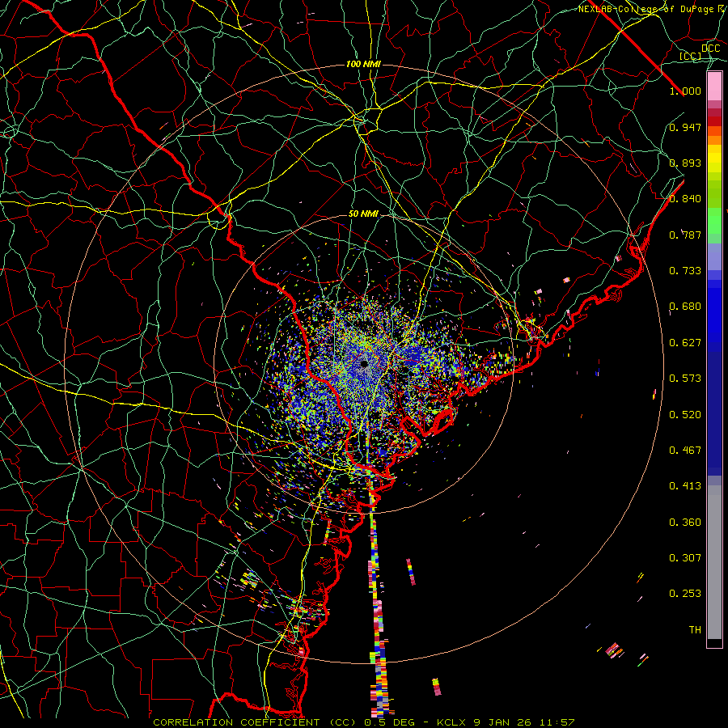Click the 0.307 scale value
The image size is (728, 728).
click(x=685, y=558)
